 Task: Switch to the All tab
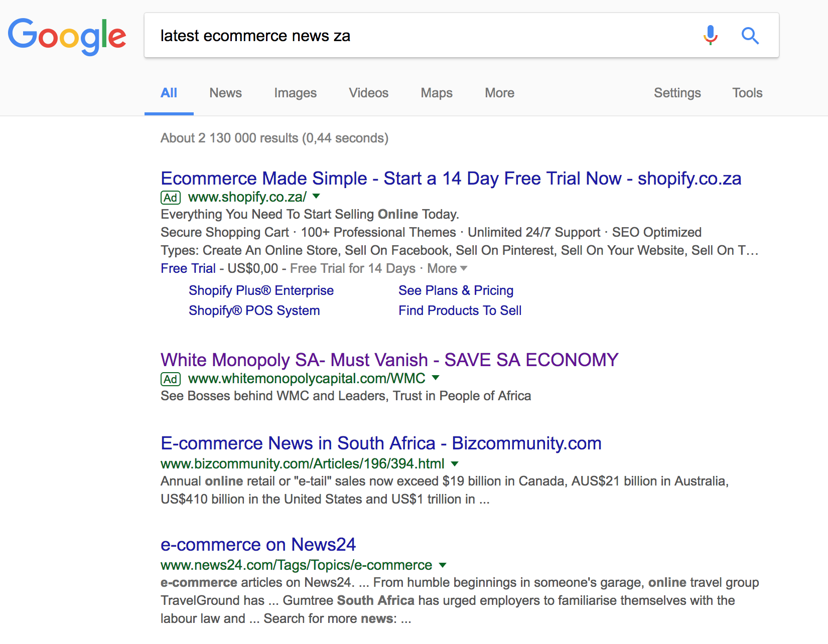tap(169, 93)
